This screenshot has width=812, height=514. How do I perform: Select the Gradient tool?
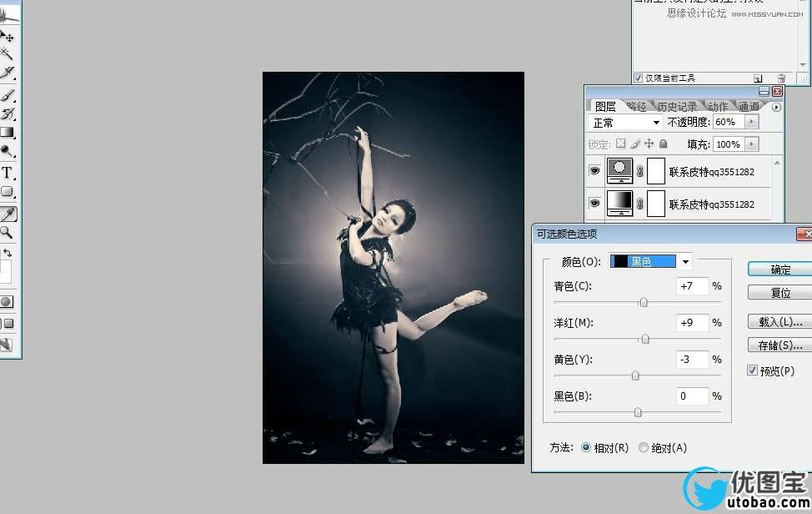tap(8, 133)
